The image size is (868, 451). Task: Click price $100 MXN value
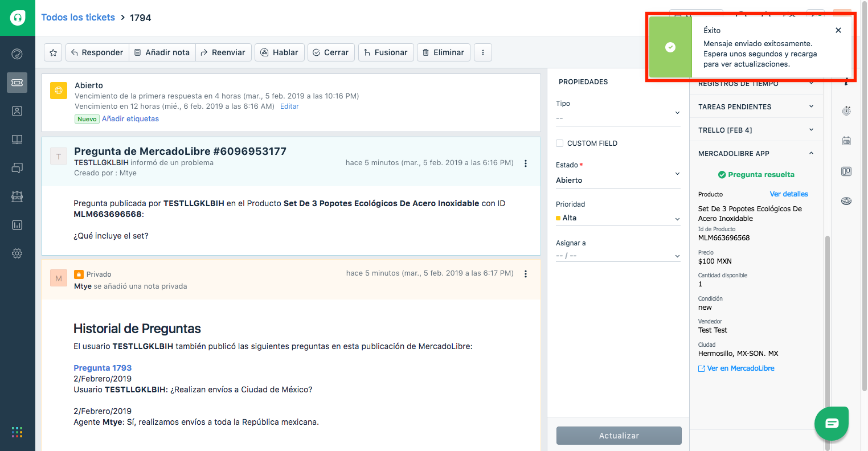click(x=715, y=261)
